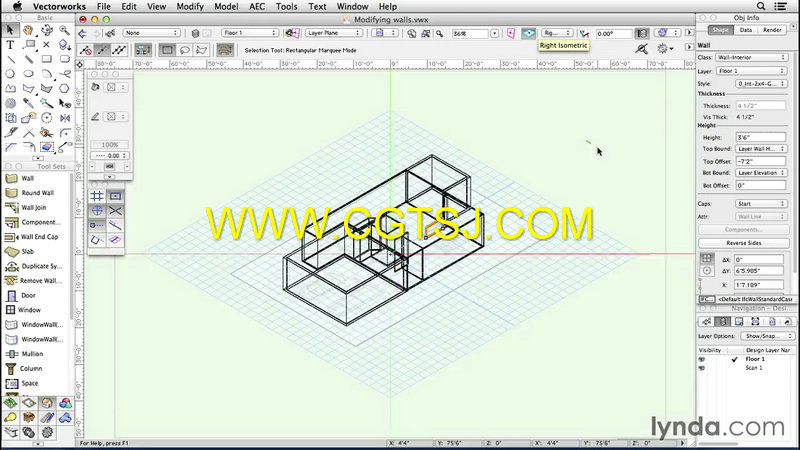This screenshot has width=800, height=450.
Task: Select the Rectangle tool
Action: tap(46, 59)
